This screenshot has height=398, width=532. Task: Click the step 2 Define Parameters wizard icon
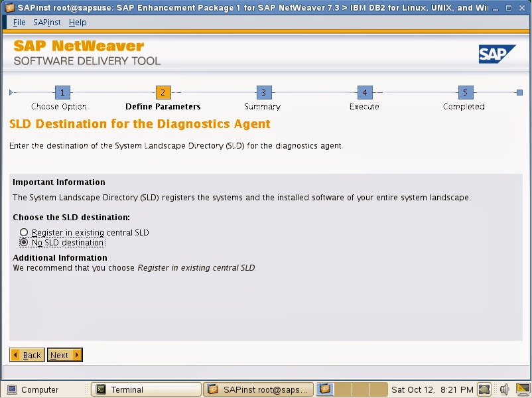(x=162, y=93)
